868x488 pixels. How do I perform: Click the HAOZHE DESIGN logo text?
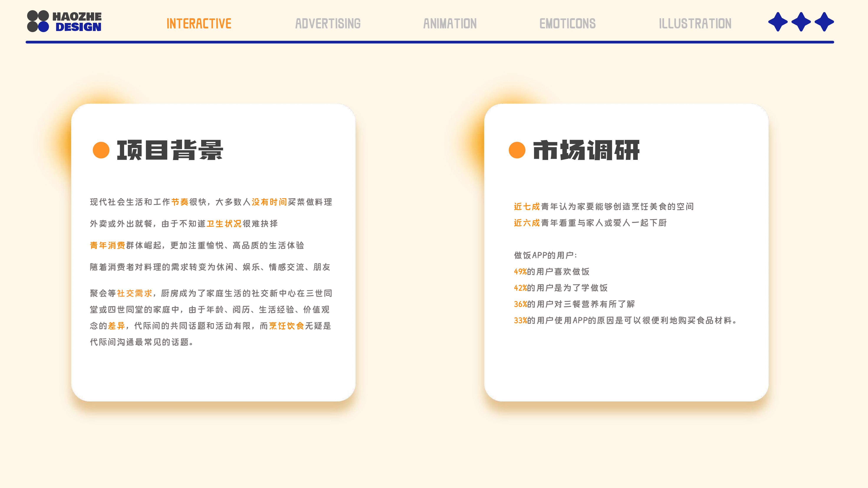(77, 21)
